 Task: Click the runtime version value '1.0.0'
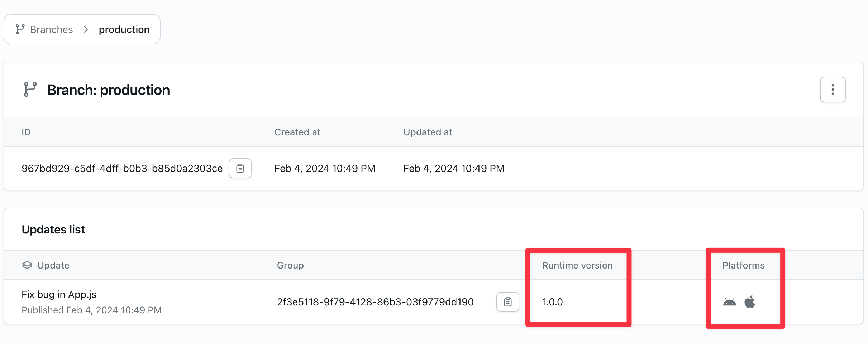pyautogui.click(x=552, y=302)
